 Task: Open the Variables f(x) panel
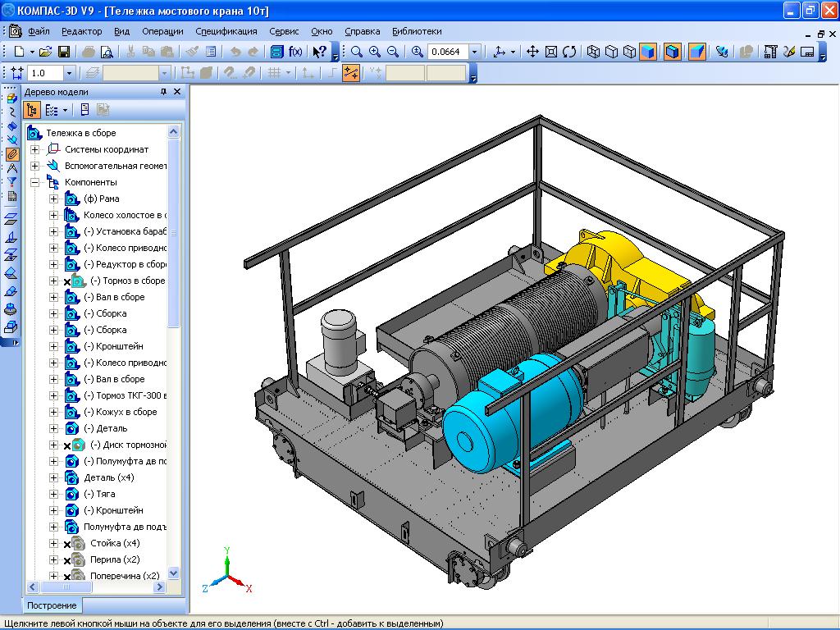295,52
